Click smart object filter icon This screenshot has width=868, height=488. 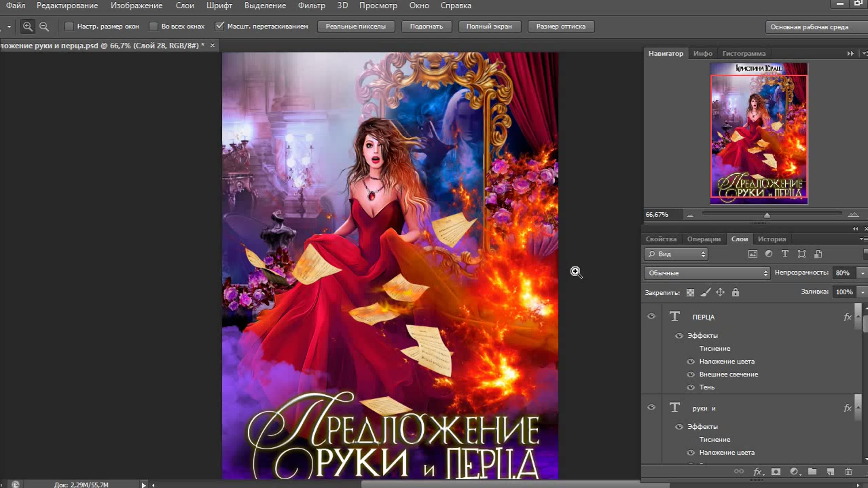pyautogui.click(x=818, y=254)
